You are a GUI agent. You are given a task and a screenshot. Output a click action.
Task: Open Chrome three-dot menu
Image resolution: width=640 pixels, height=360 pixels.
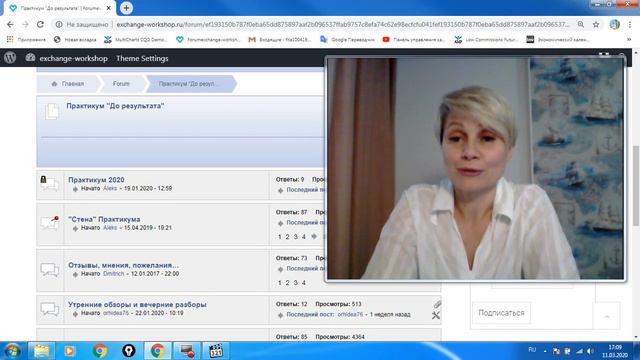630,24
